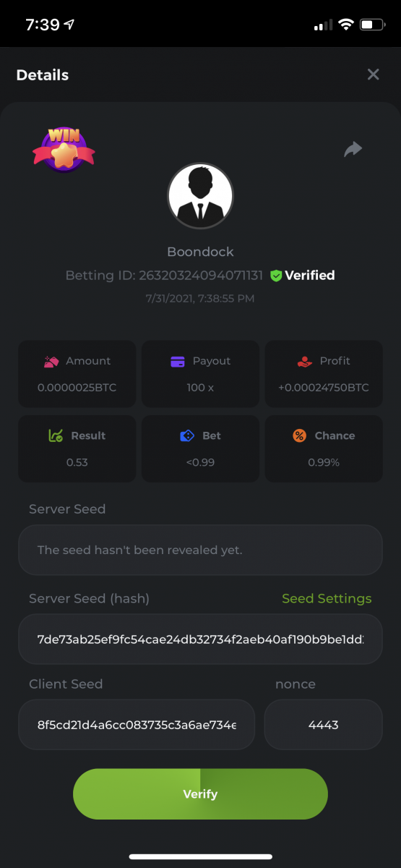Tap the Amount coins icon
401x868 pixels.
[51, 361]
